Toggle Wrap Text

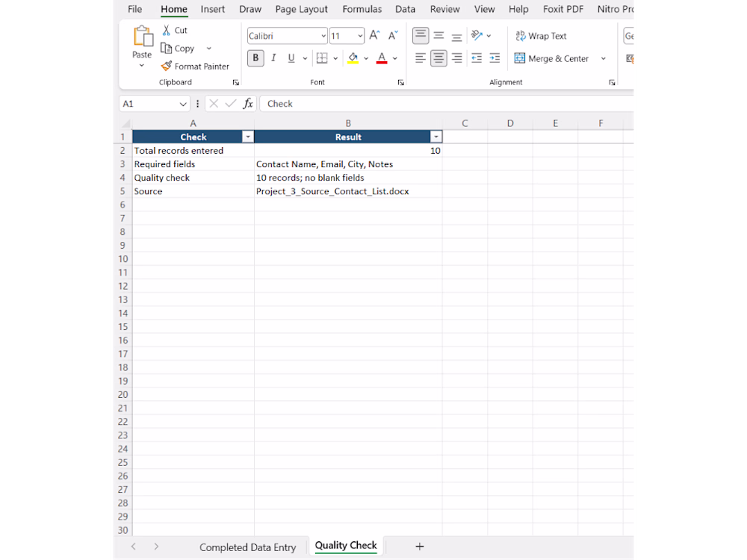pos(541,36)
